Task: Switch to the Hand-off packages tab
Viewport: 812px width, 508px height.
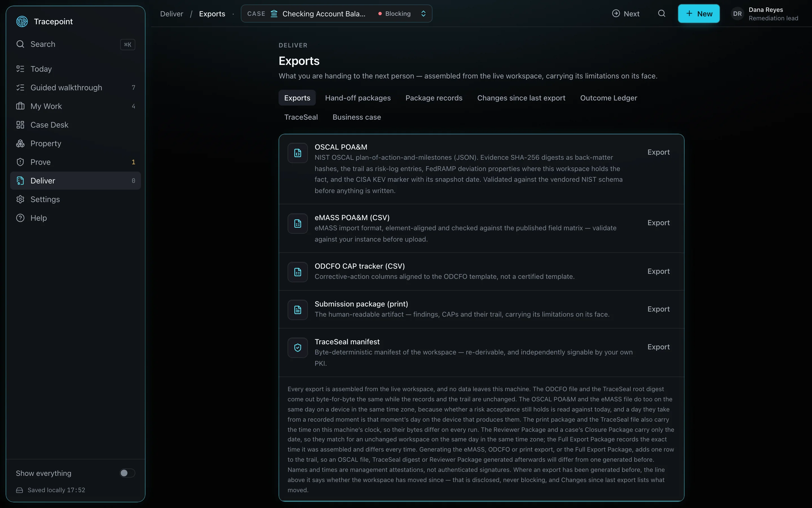Action: point(358,98)
